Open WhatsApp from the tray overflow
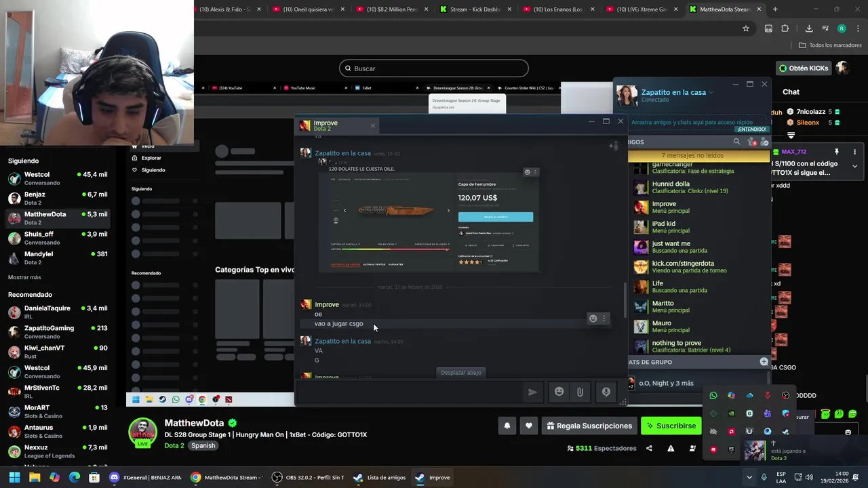The image size is (868, 488). [713, 395]
